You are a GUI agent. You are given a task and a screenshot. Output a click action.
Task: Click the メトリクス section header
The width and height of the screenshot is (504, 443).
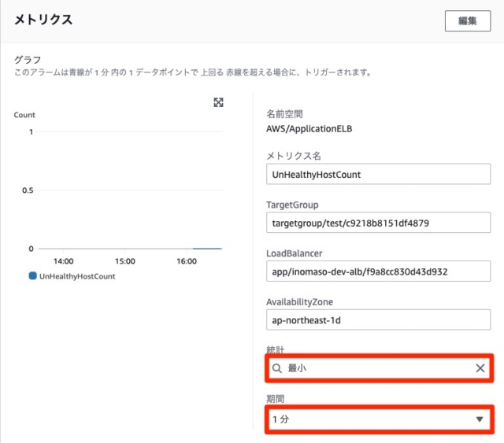pyautogui.click(x=43, y=20)
